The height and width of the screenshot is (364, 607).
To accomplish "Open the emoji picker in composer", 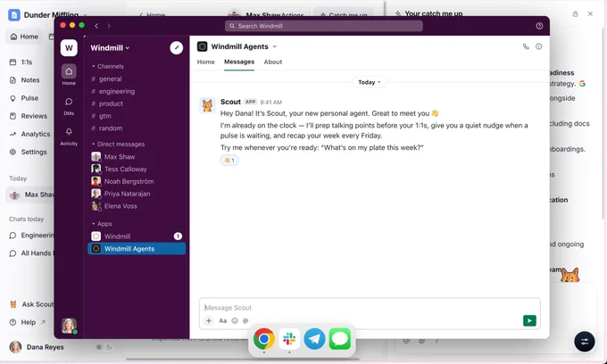I will pyautogui.click(x=235, y=320).
